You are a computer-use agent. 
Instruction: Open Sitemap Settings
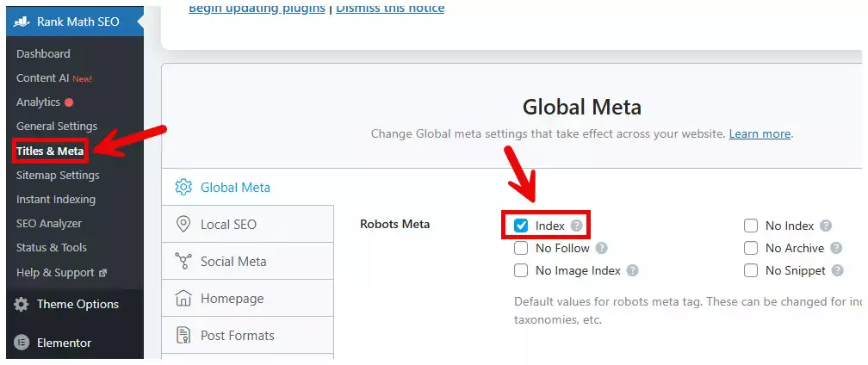(58, 176)
